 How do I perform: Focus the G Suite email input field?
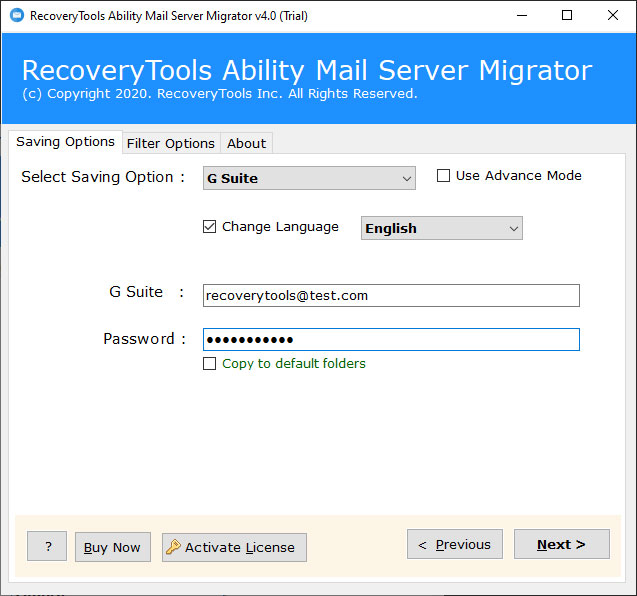pos(391,295)
